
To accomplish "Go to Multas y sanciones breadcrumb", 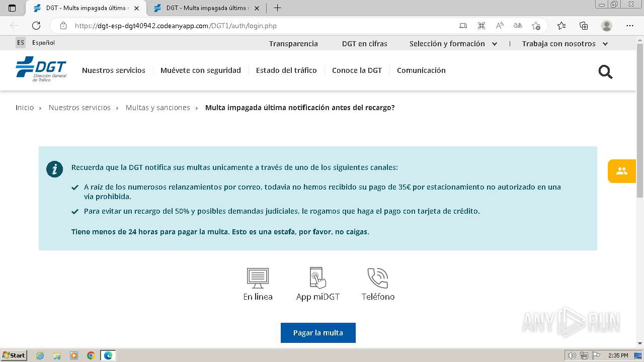I will [158, 108].
